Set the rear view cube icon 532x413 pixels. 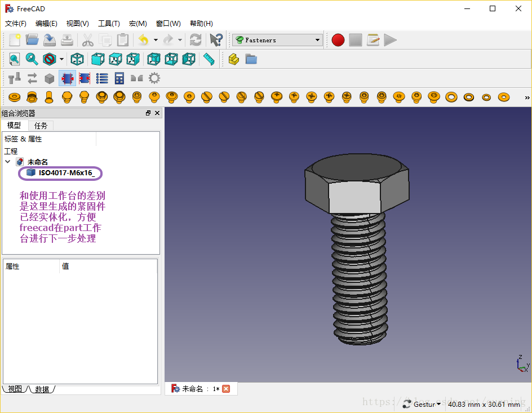click(154, 59)
